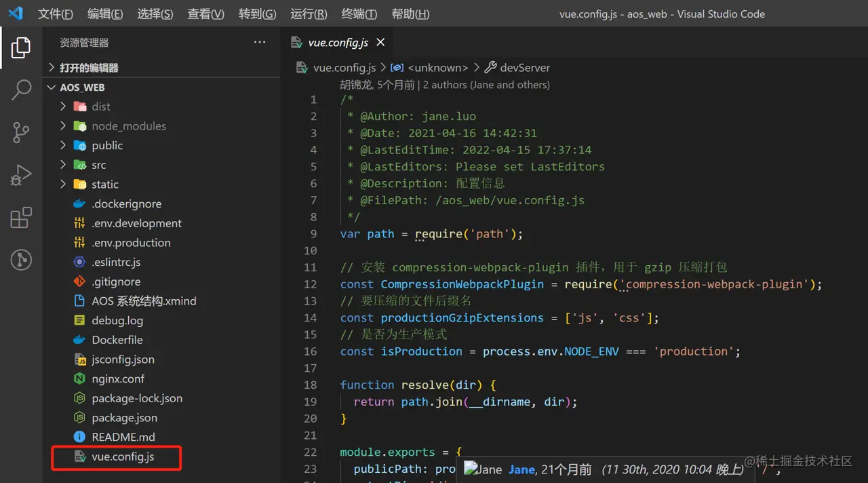Screen dimensions: 868x483
Task: Open .env.development file
Action: point(136,223)
